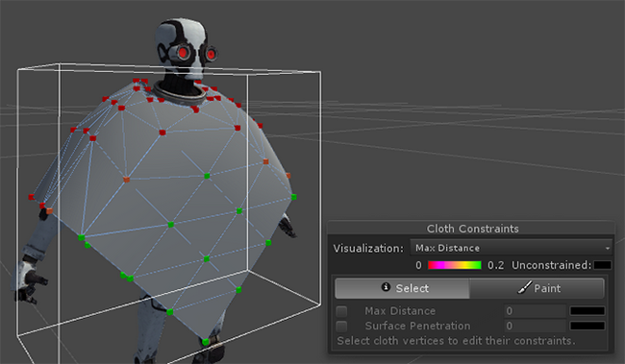Click the Surface Penetration black color swatch

click(587, 326)
